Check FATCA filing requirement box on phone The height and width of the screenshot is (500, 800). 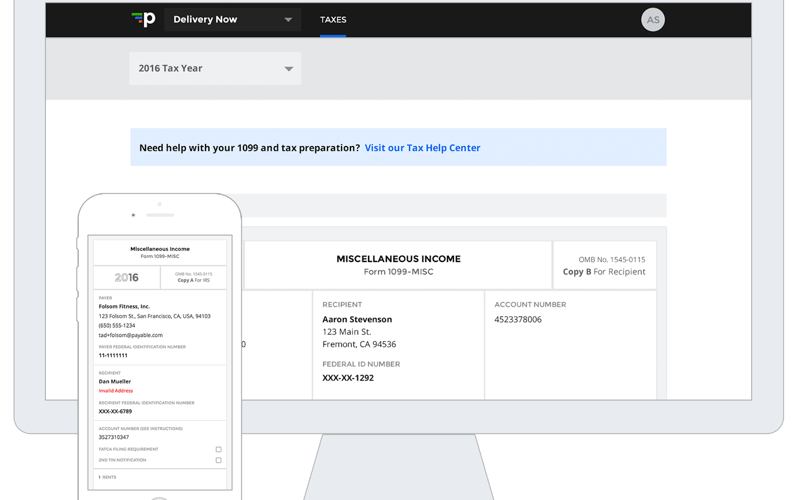coord(218,449)
